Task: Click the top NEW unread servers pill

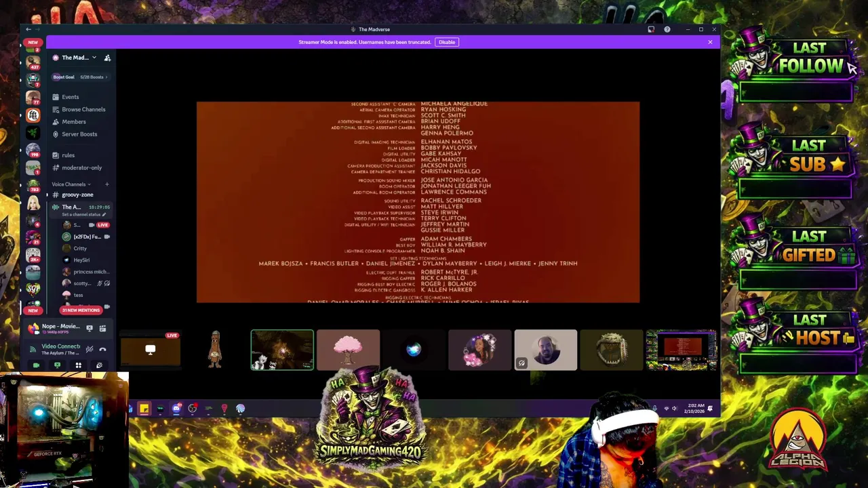Action: point(33,42)
